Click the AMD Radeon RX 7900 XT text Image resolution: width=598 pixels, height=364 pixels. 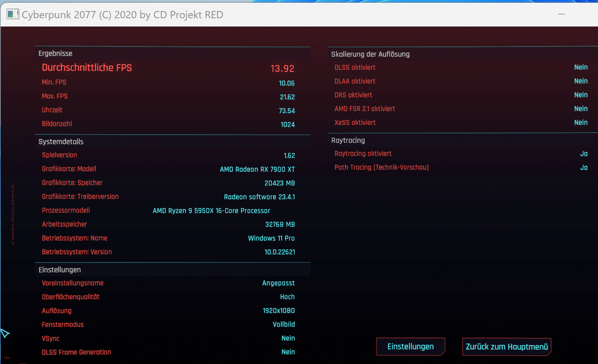tap(257, 169)
